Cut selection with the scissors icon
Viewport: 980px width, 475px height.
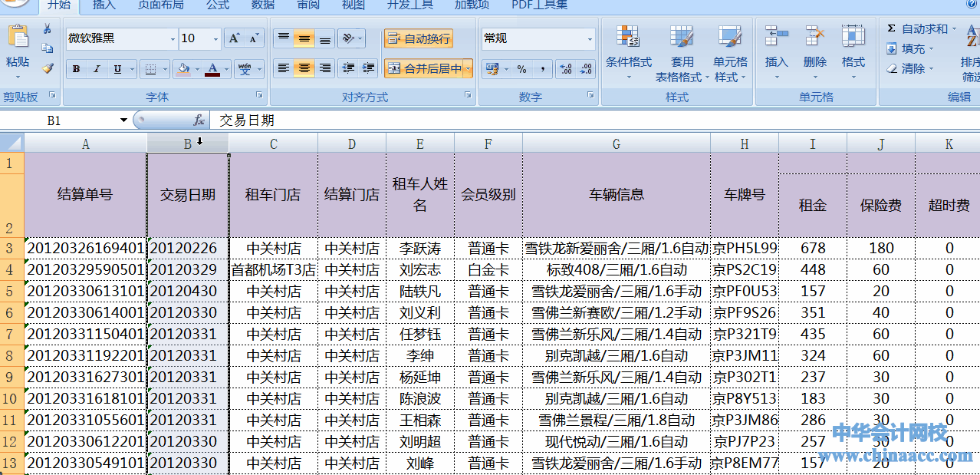[x=48, y=29]
